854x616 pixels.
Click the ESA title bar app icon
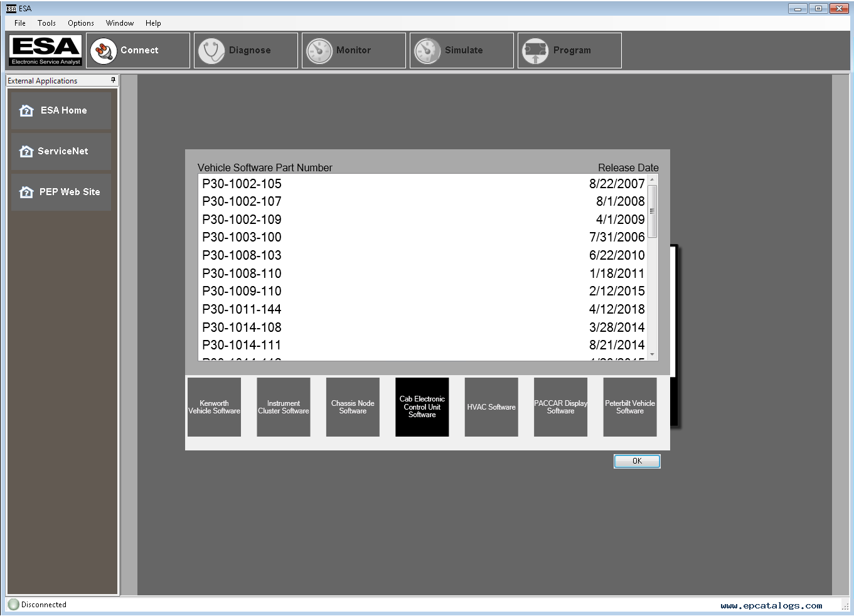11,8
